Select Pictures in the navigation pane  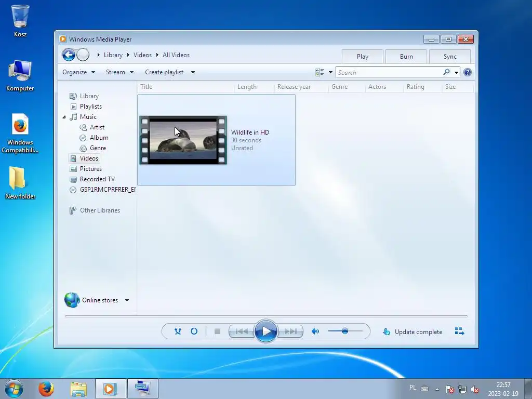(x=90, y=169)
